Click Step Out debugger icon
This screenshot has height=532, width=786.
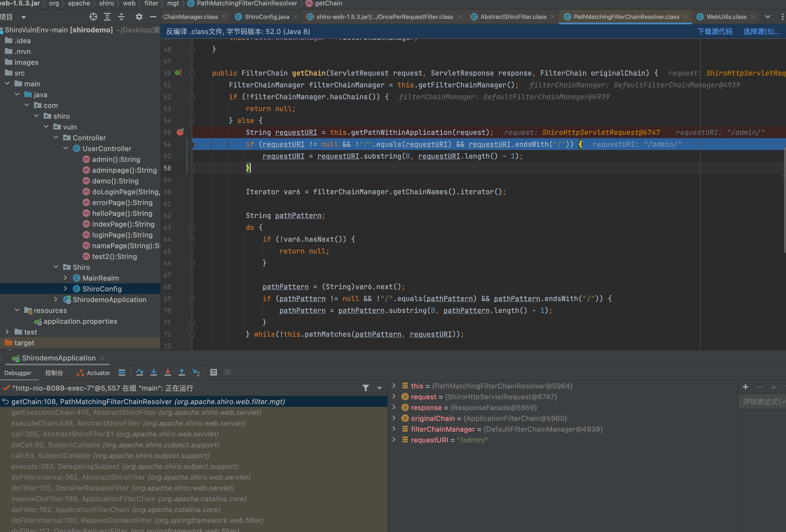[x=182, y=372]
